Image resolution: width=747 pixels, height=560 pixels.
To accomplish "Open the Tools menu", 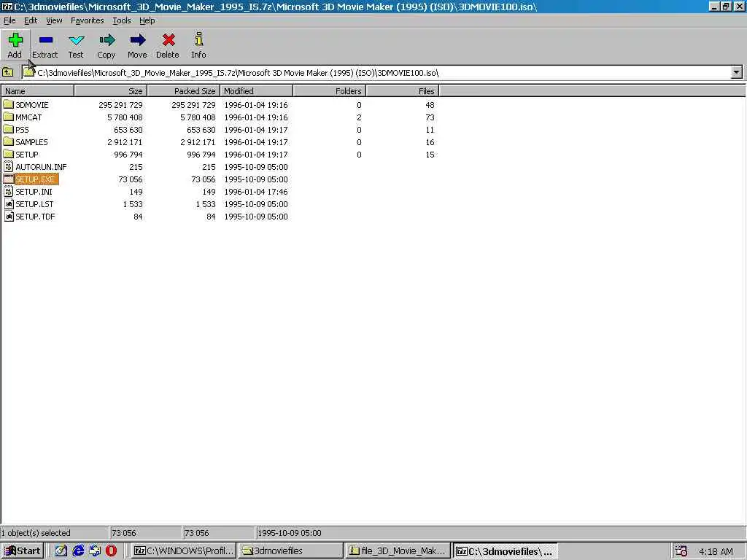I will [x=122, y=20].
